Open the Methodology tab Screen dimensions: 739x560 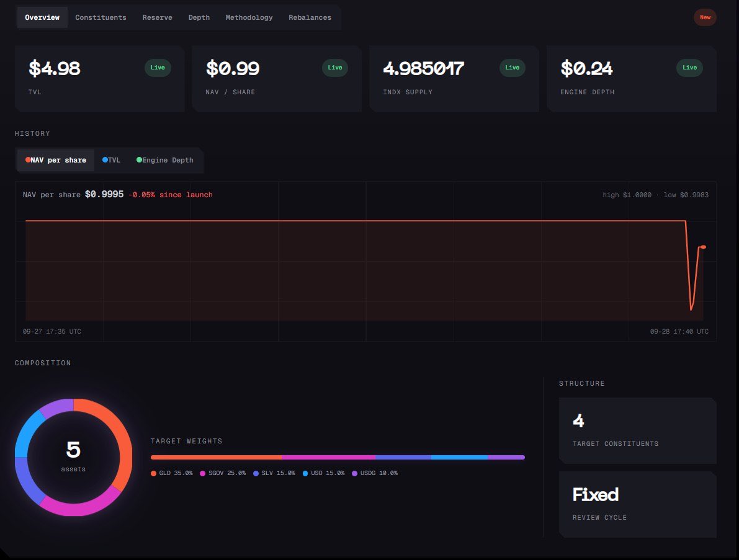tap(249, 17)
